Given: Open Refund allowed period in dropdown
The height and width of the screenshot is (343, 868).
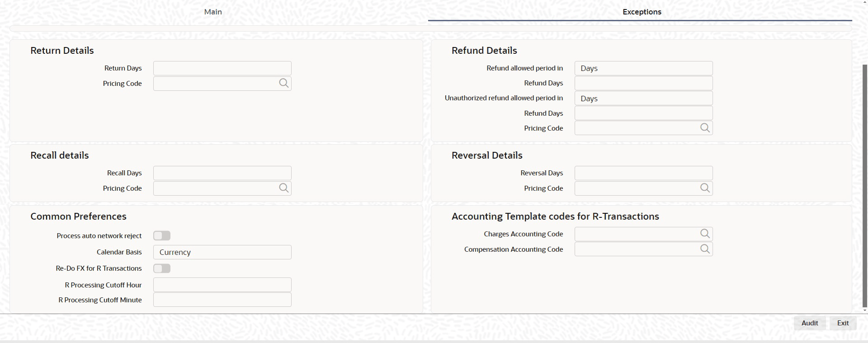Looking at the screenshot, I should point(643,68).
